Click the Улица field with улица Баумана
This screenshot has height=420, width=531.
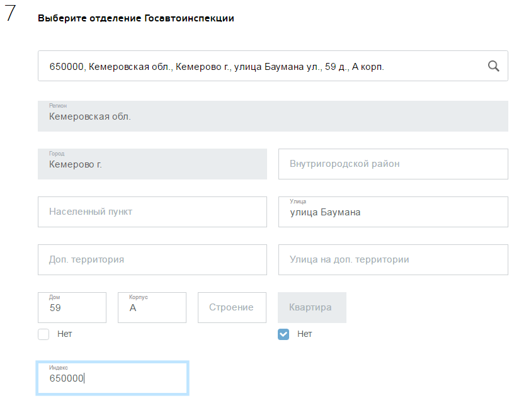click(393, 212)
